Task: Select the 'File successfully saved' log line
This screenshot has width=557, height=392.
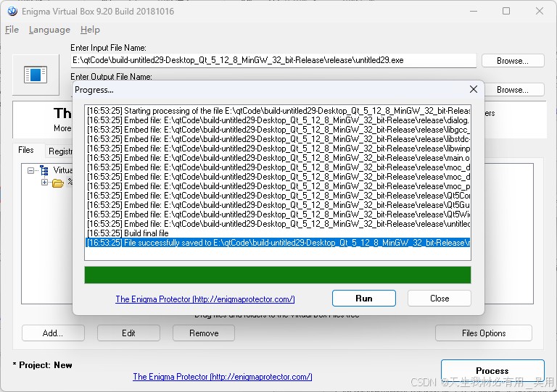Action: tap(278, 243)
